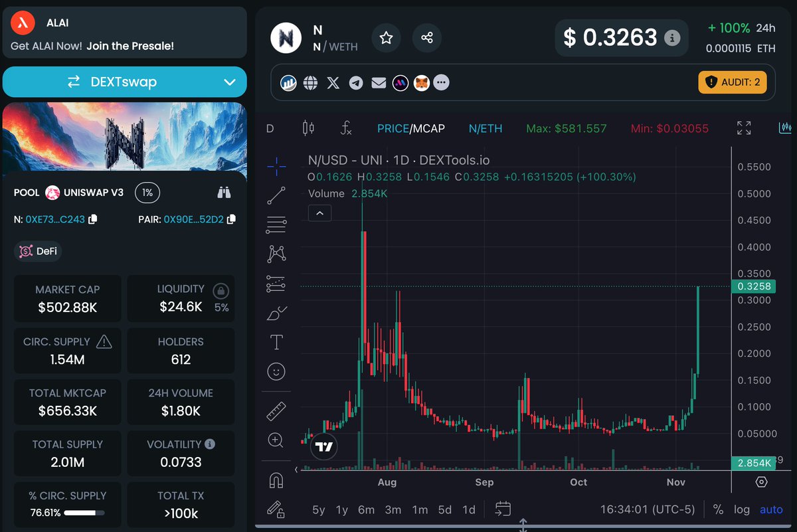Toggle percent scale on price axis
Viewport: 797px width, 532px height.
point(718,509)
